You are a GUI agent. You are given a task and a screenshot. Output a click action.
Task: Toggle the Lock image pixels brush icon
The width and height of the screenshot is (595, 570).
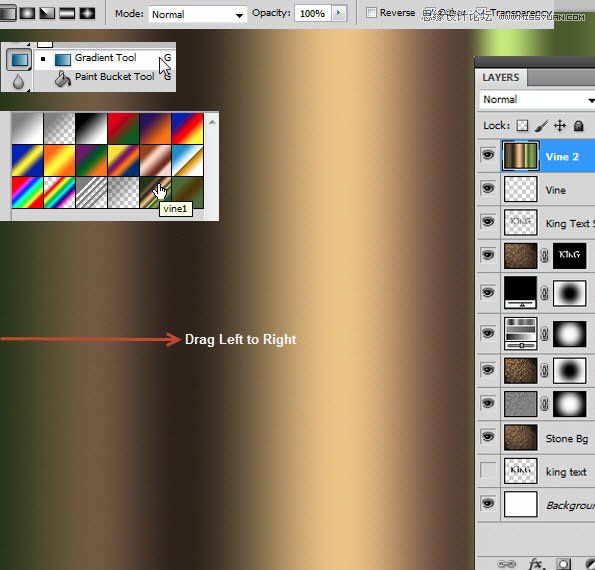click(541, 126)
